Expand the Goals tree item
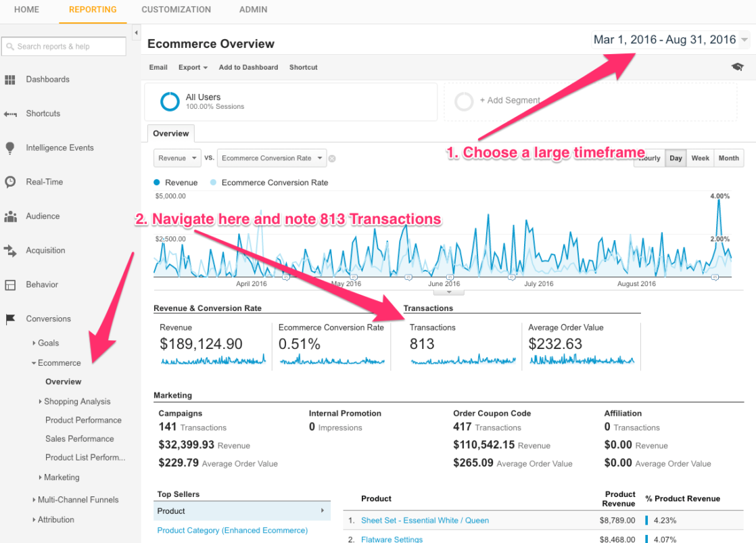 34,343
